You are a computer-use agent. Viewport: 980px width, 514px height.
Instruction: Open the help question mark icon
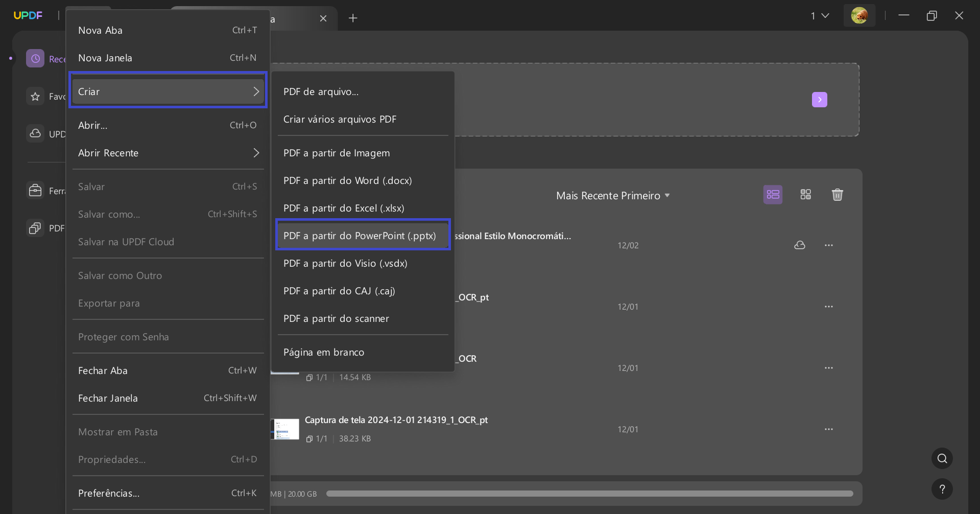click(942, 489)
